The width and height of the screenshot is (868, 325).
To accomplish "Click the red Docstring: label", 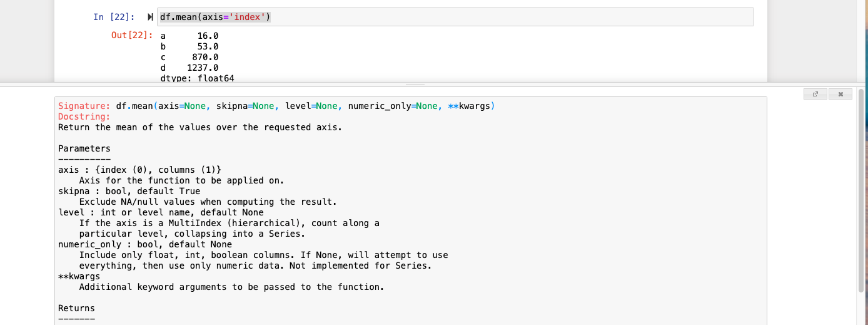I will click(84, 116).
